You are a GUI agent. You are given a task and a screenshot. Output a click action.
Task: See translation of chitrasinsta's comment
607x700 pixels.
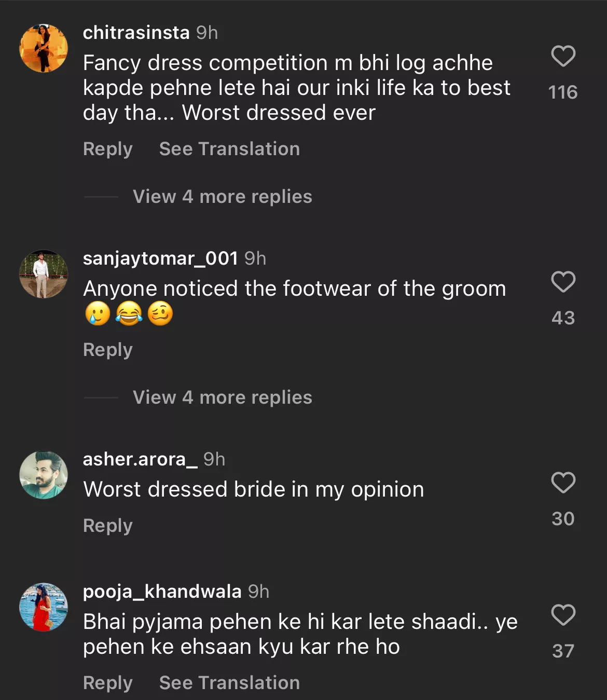(229, 149)
